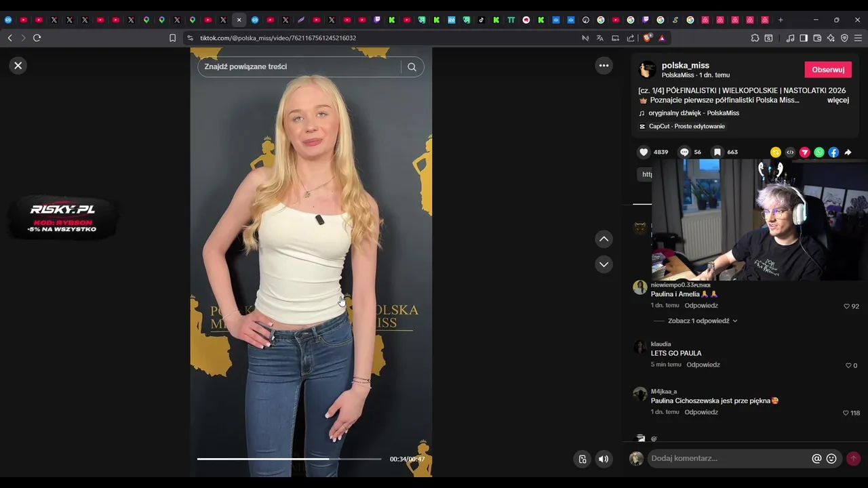Image resolution: width=868 pixels, height=488 pixels.
Task: Bookmark this page in address bar
Action: click(x=172, y=38)
